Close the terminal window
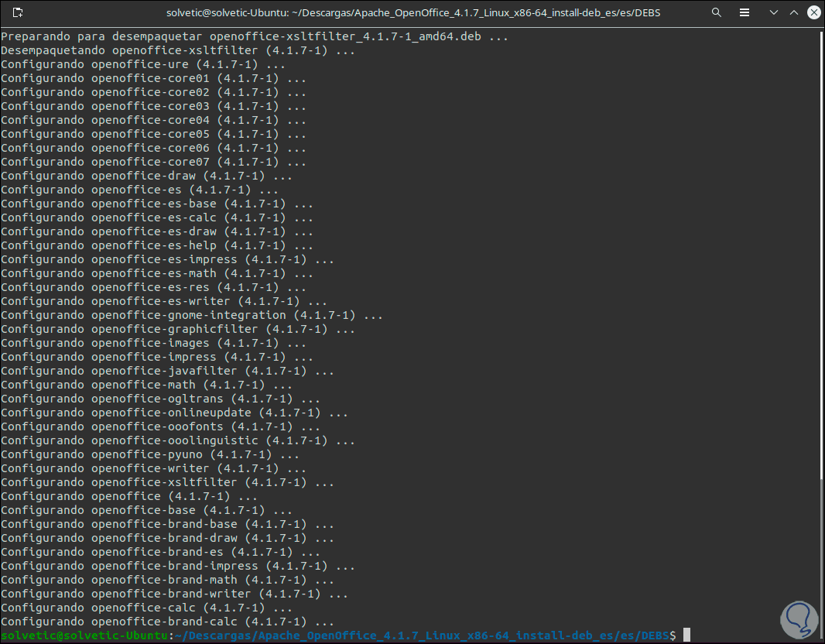Image resolution: width=825 pixels, height=644 pixels. [x=814, y=12]
